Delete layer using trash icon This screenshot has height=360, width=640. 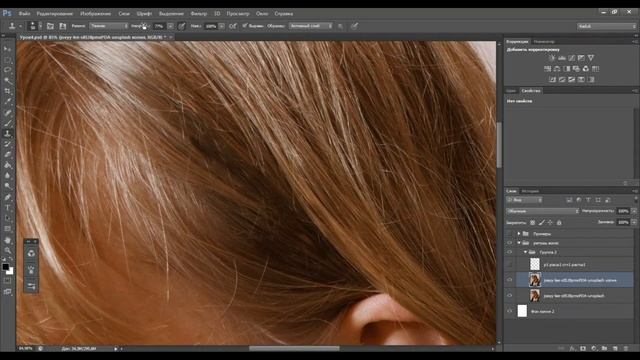click(626, 349)
